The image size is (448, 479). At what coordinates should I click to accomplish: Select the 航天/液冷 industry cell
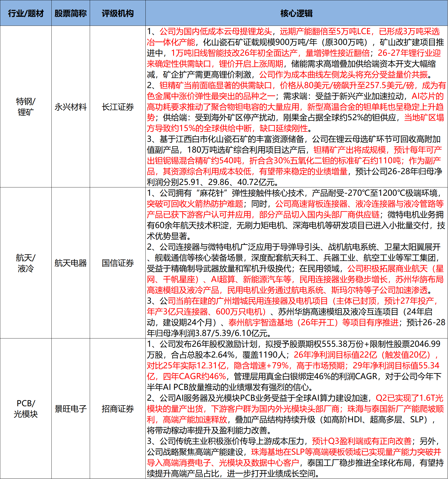(x=26, y=263)
